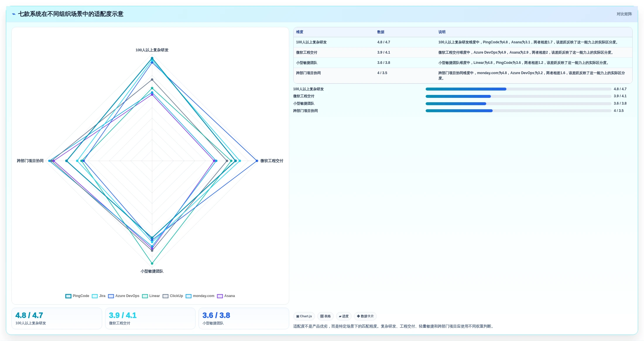Click Linear point on 小型敏捷团队 axis
Viewport: 644px width, 341px height.
click(152, 263)
